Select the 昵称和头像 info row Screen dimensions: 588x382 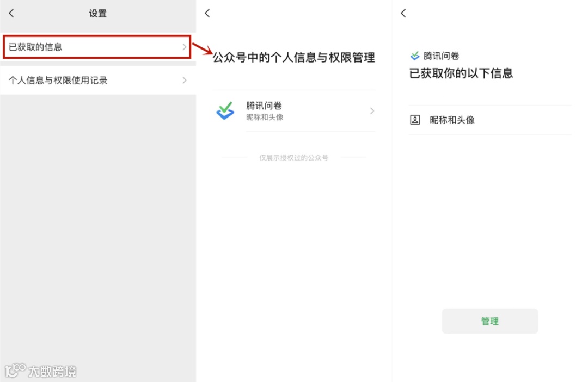tap(490, 120)
